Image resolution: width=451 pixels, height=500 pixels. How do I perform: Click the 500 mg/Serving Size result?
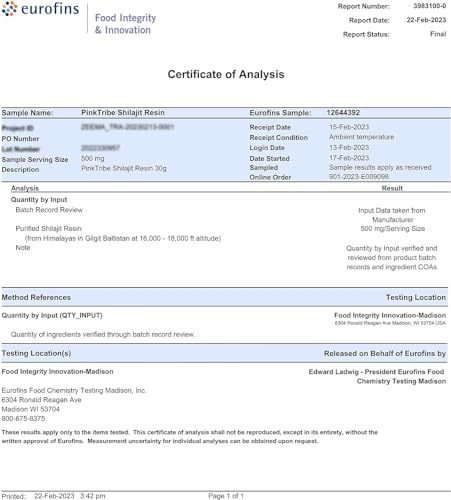tap(392, 228)
